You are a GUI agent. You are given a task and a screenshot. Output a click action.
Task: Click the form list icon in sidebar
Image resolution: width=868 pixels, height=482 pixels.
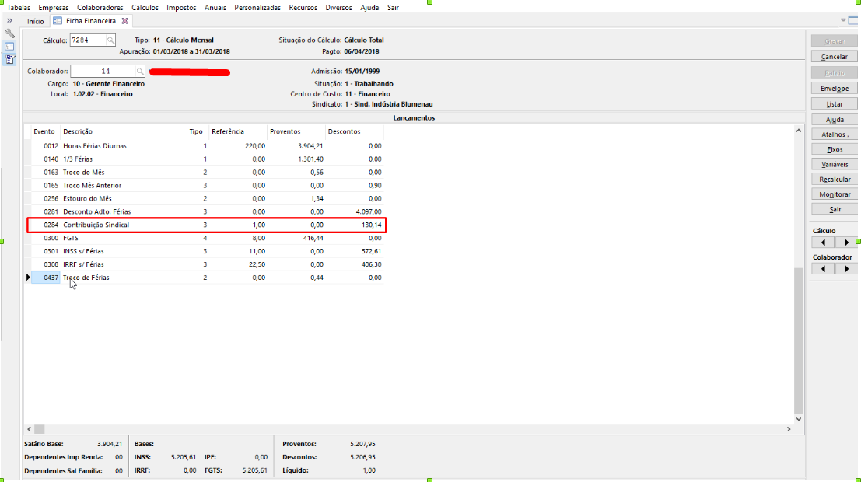point(9,58)
